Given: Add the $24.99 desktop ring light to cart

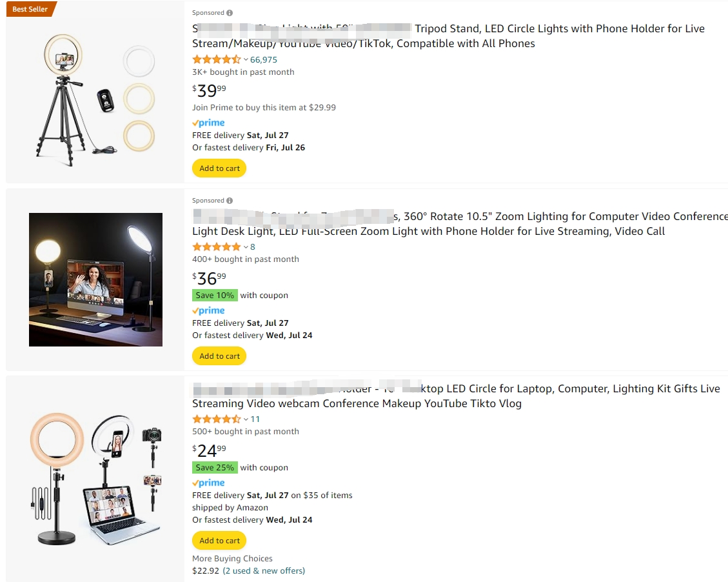Looking at the screenshot, I should [x=219, y=541].
